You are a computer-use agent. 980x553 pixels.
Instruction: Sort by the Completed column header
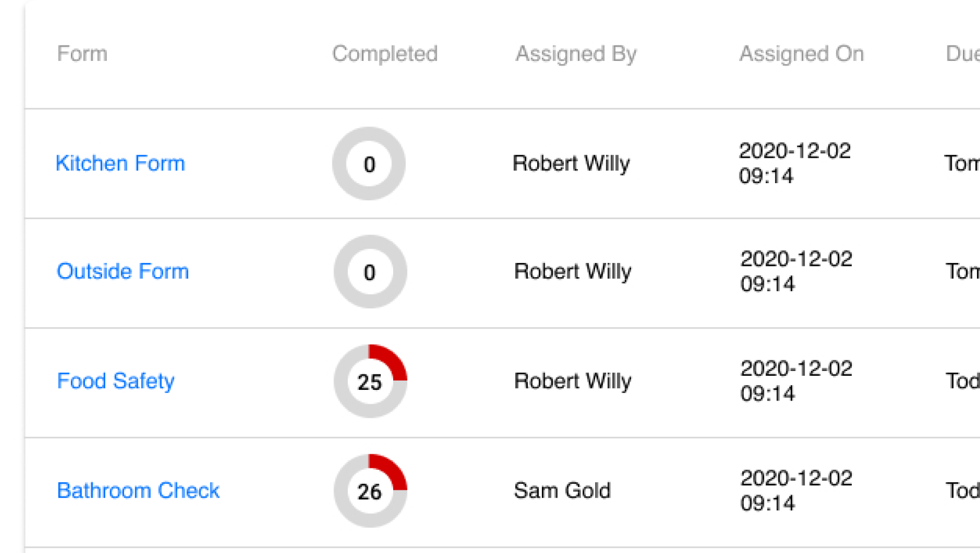point(385,54)
